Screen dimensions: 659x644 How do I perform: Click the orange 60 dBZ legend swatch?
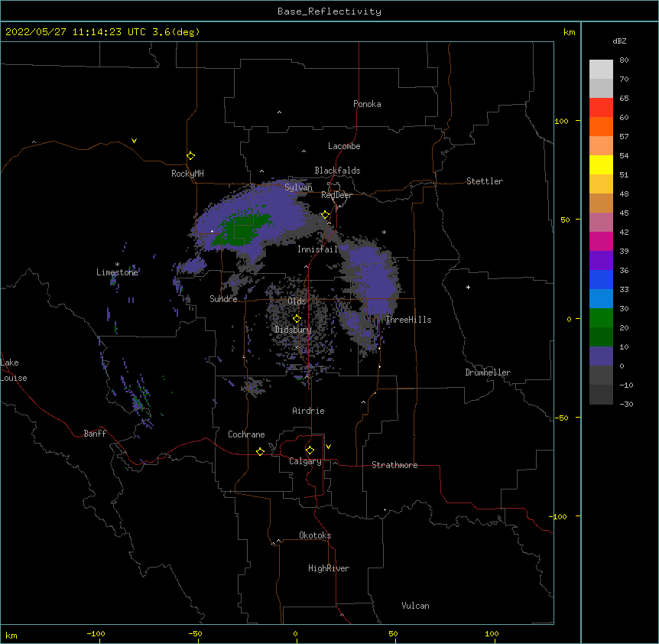click(601, 126)
